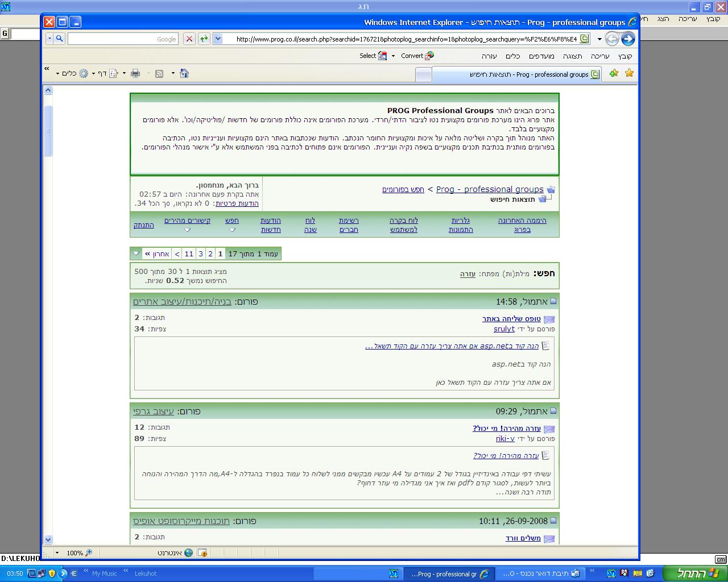The image size is (728, 582).
Task: Click the התנתק logout link
Action: (x=144, y=225)
